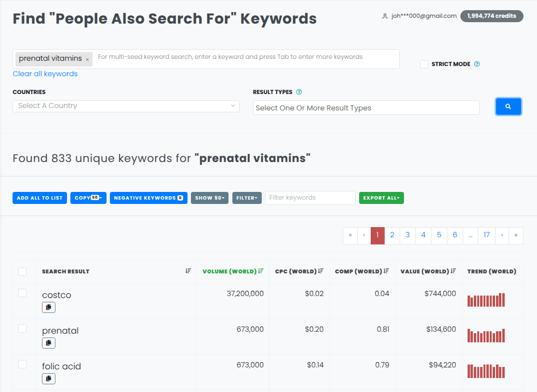The image size is (537, 392).
Task: Jump to page 17 of results
Action: click(486, 235)
